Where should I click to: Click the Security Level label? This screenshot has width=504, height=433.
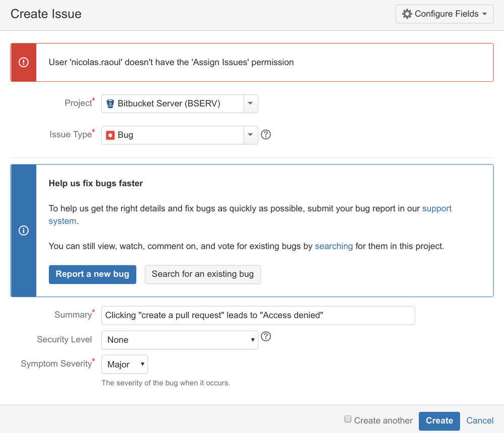[x=64, y=340]
